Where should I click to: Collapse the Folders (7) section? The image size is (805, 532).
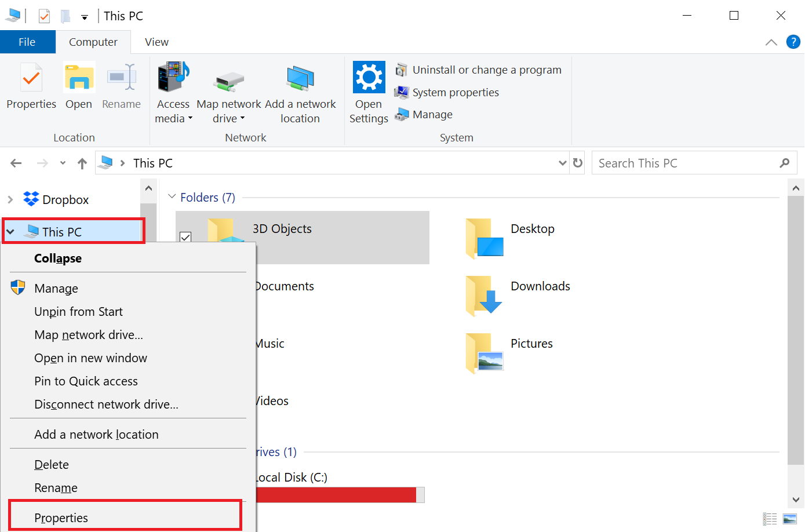(172, 197)
